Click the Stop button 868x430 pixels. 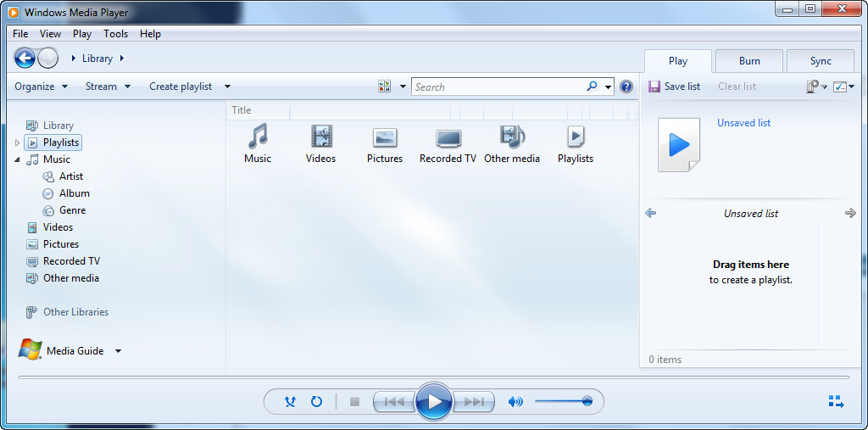pyautogui.click(x=355, y=402)
